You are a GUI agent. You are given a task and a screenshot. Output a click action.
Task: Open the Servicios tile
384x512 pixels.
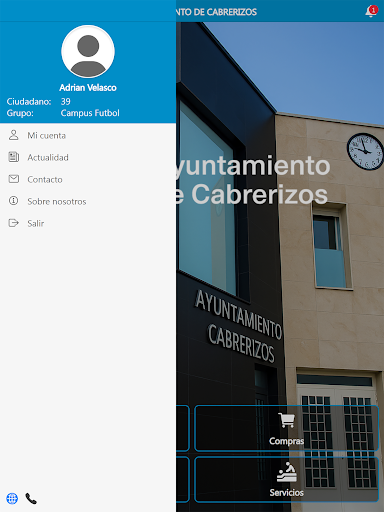click(286, 479)
